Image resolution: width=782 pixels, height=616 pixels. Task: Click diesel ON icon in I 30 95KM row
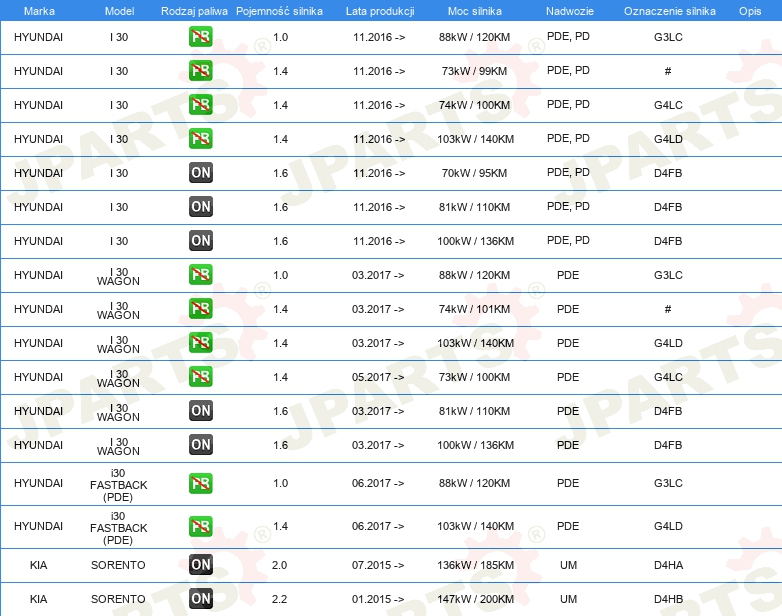[x=200, y=173]
